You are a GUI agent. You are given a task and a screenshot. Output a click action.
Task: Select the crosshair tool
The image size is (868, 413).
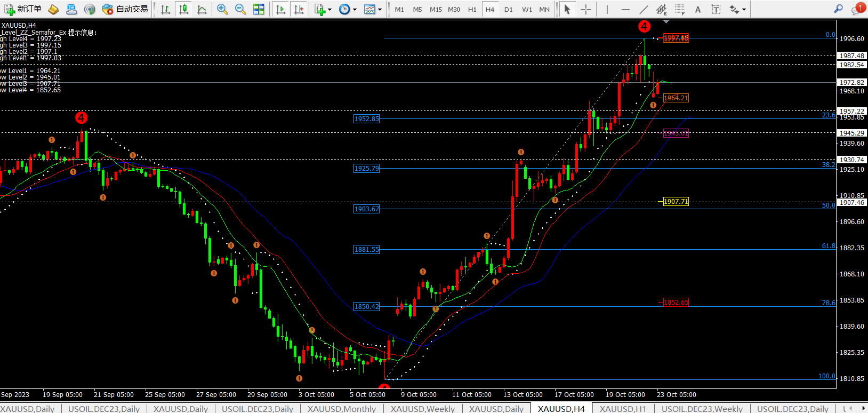coord(585,9)
